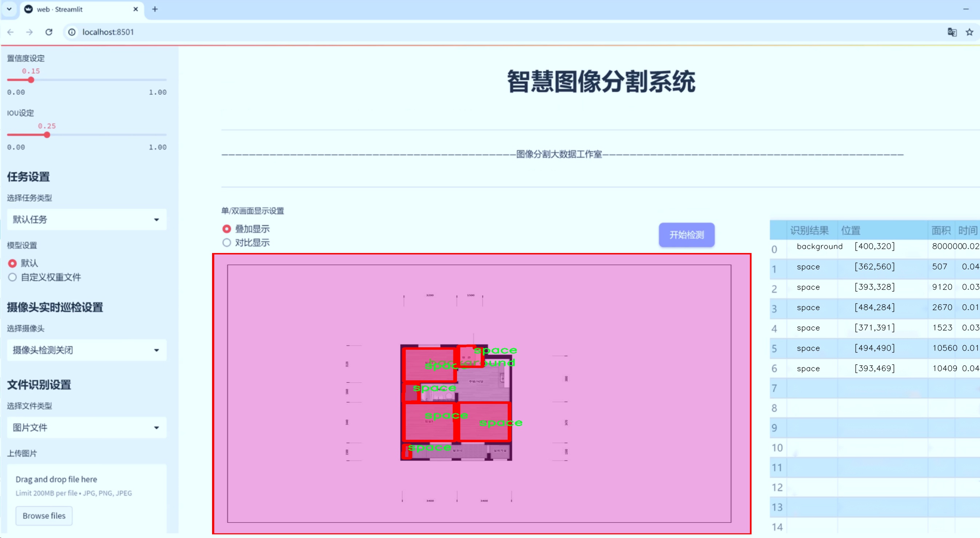The width and height of the screenshot is (980, 538).
Task: Select the 对比显示 radio option
Action: tap(227, 242)
